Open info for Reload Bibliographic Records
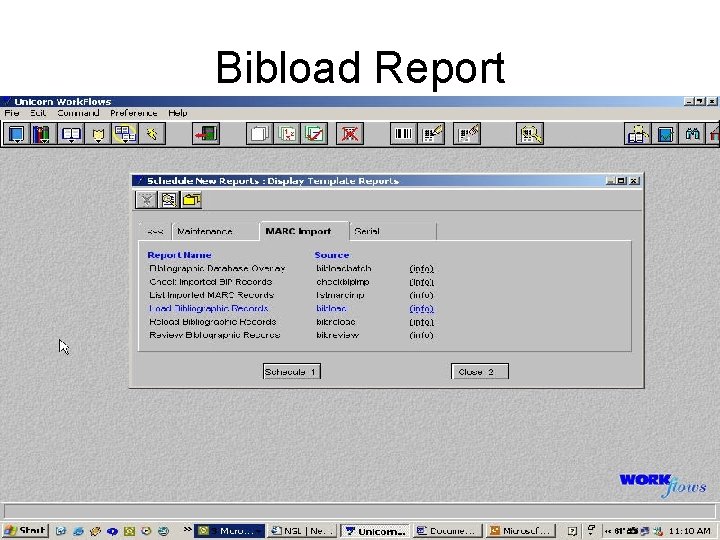720x540 pixels. tap(421, 322)
